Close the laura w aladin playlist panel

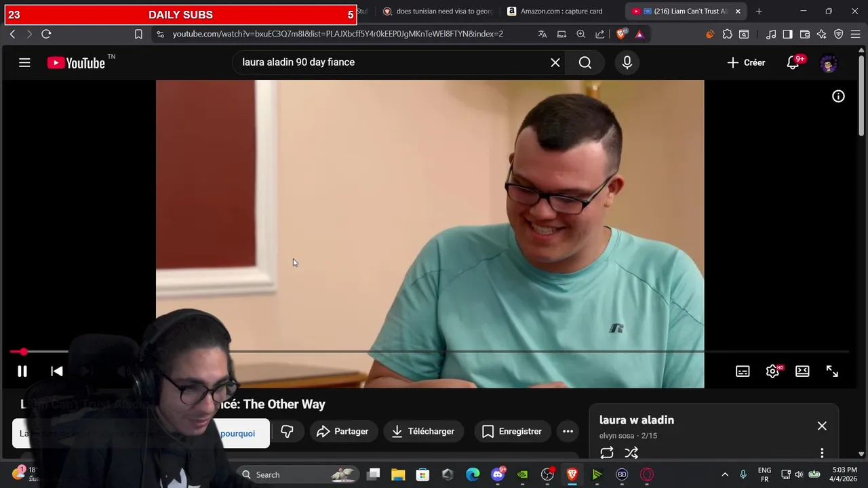click(x=822, y=426)
